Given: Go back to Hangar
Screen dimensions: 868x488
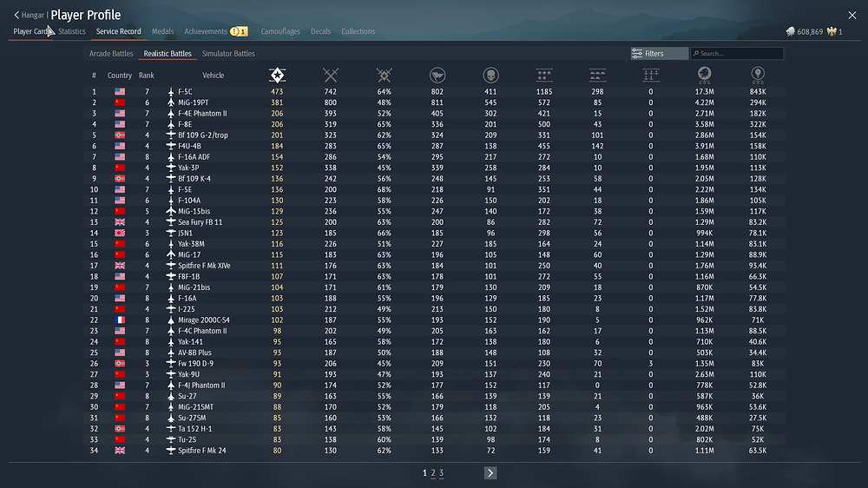Looking at the screenshot, I should pos(29,15).
